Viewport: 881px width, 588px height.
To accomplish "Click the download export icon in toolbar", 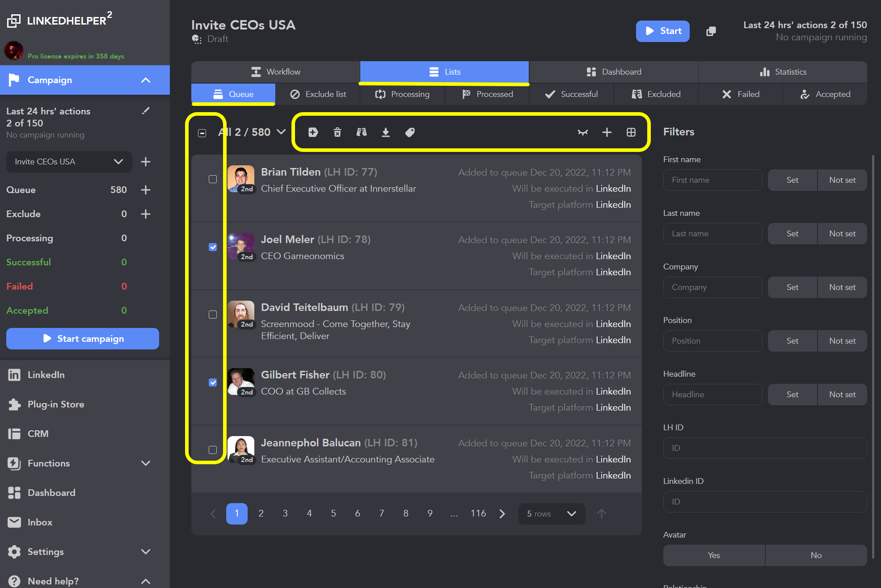I will 386,132.
